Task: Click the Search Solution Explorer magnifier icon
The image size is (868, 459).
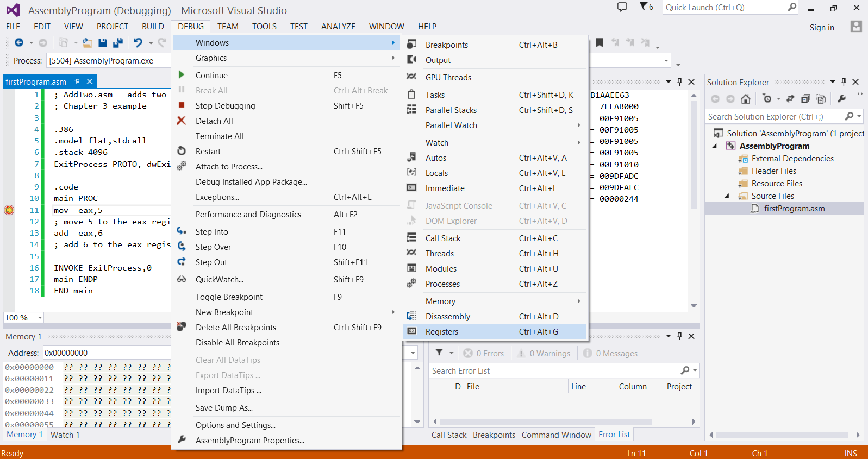Action: click(x=850, y=116)
